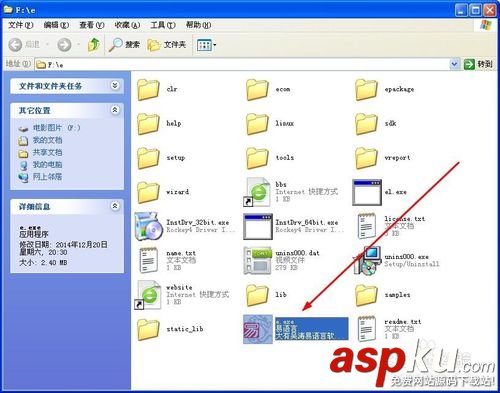Image resolution: width=500 pixels, height=393 pixels.
Task: Click the Up one level toolbar icon
Action: point(94,44)
